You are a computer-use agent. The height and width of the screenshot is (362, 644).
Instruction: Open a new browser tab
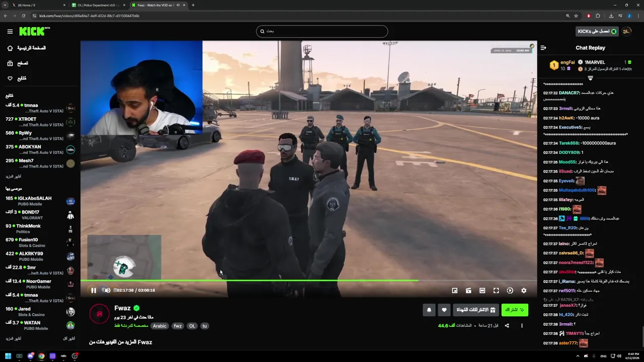coord(193,5)
